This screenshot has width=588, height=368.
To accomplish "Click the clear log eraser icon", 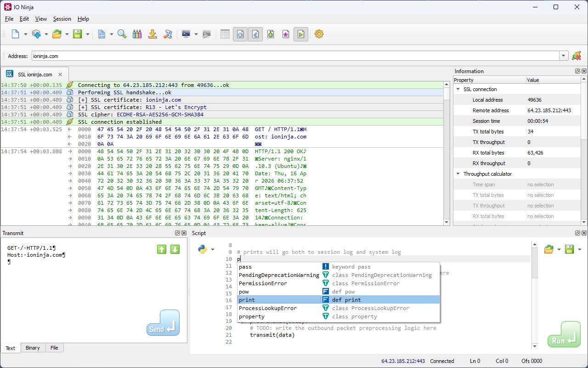I will point(168,34).
